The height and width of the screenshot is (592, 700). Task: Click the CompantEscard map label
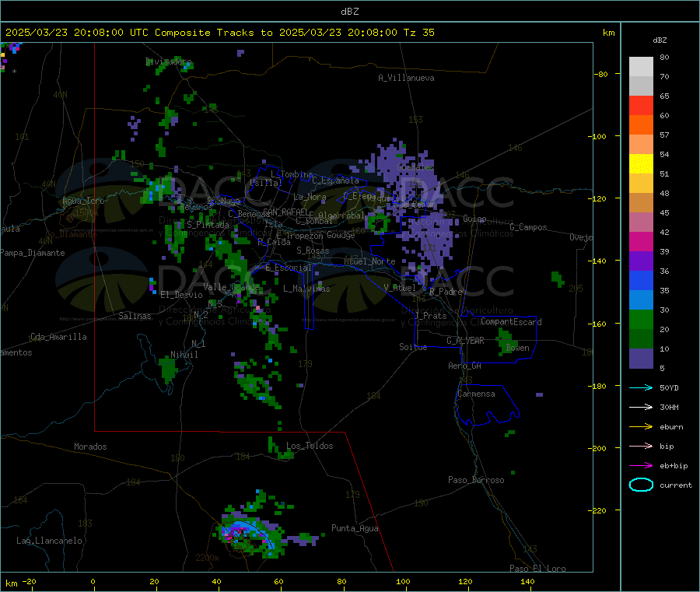pyautogui.click(x=511, y=322)
